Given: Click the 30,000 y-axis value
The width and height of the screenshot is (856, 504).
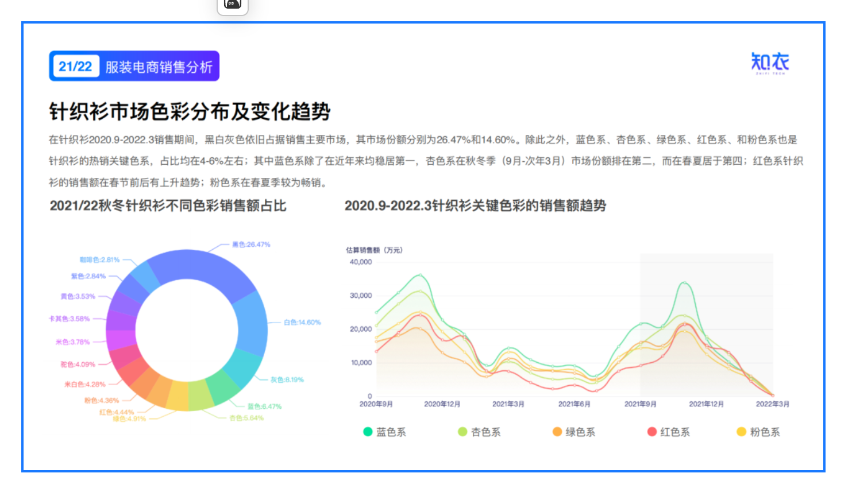Looking at the screenshot, I should (x=361, y=296).
